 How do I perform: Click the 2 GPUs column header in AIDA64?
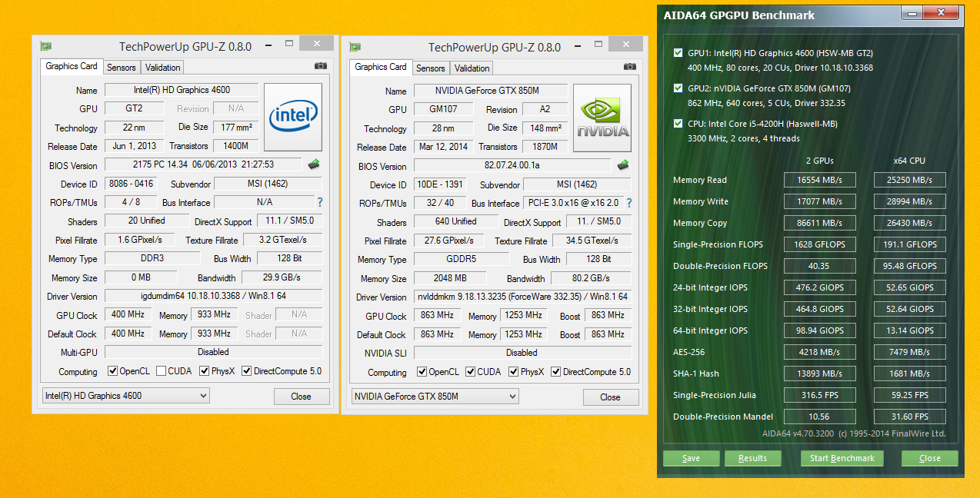tap(819, 161)
